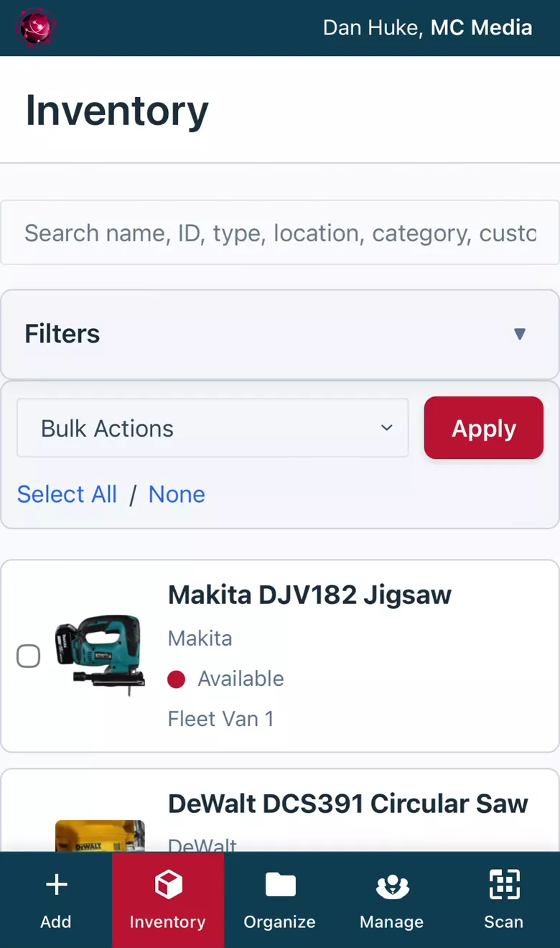Open the Organize folder icon
Viewport: 560px width, 948px height.
(x=280, y=885)
